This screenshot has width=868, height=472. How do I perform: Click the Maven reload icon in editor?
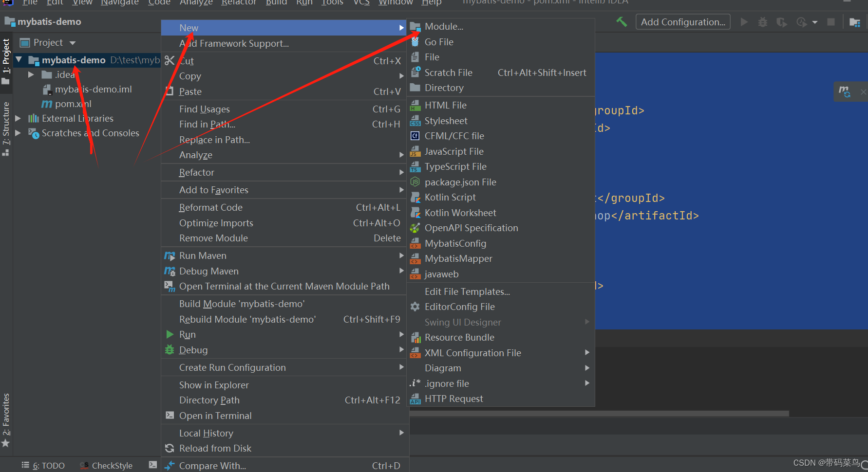(845, 91)
